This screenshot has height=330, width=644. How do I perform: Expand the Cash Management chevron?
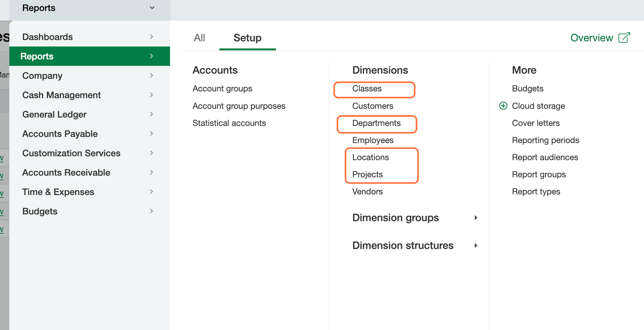(x=151, y=95)
